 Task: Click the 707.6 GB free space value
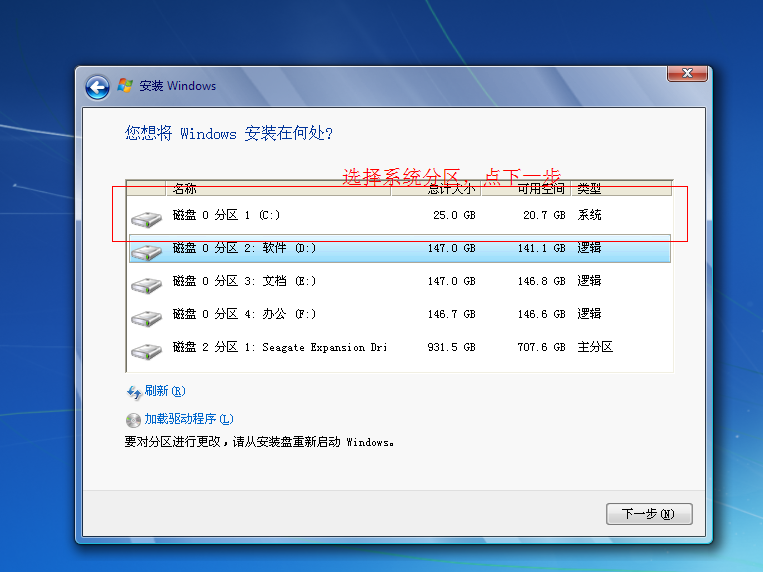point(542,348)
